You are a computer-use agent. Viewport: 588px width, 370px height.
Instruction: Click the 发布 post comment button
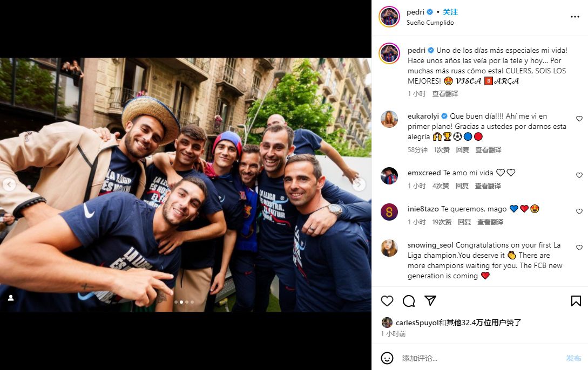pyautogui.click(x=573, y=358)
